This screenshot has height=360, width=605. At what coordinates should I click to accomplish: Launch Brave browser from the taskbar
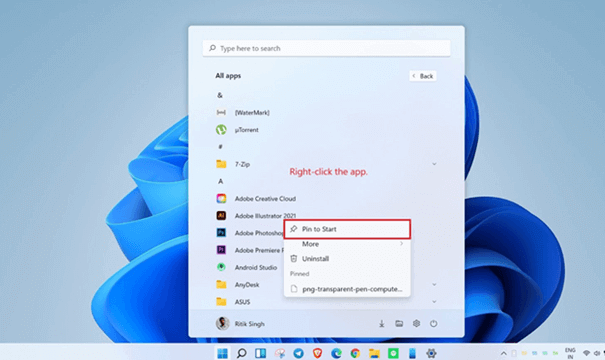[x=317, y=353]
